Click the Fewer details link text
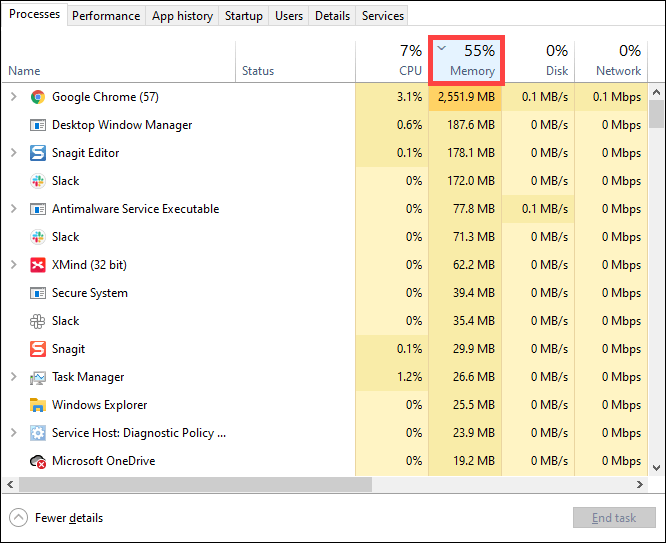This screenshot has height=543, width=666. pos(69,518)
